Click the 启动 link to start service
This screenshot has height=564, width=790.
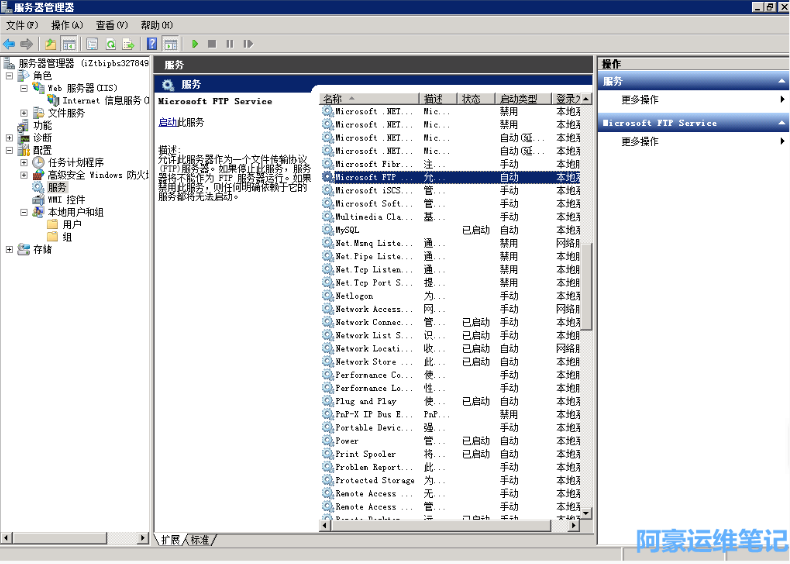click(167, 122)
